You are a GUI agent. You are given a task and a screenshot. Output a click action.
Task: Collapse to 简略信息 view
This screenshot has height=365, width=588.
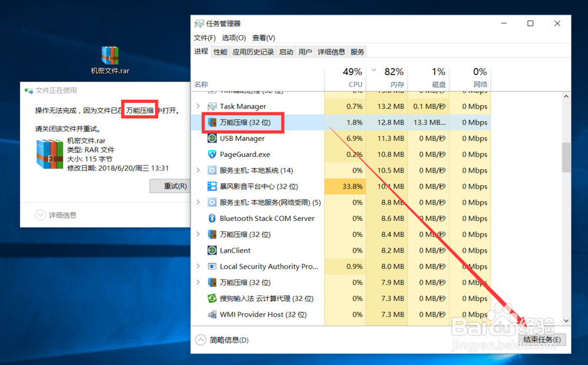(x=222, y=340)
